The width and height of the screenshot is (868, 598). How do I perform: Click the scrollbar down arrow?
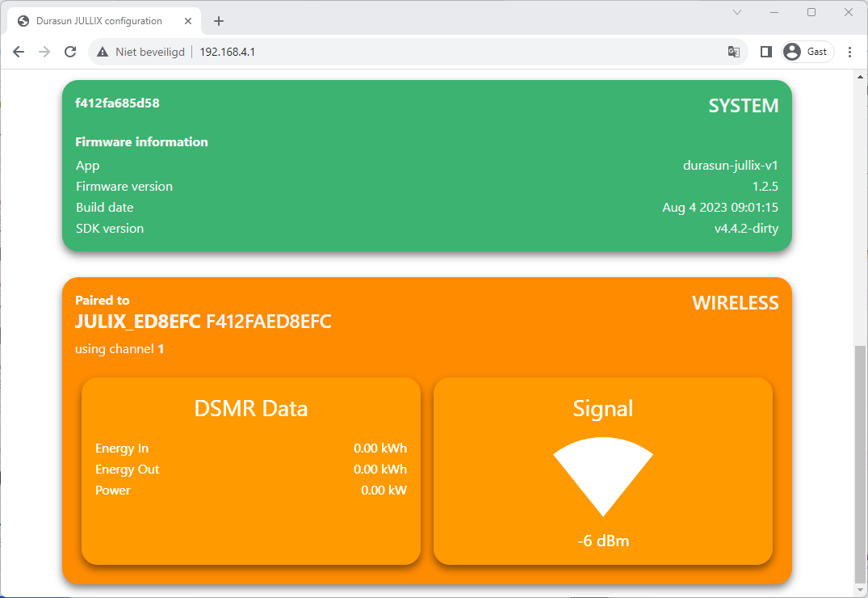coord(860,590)
